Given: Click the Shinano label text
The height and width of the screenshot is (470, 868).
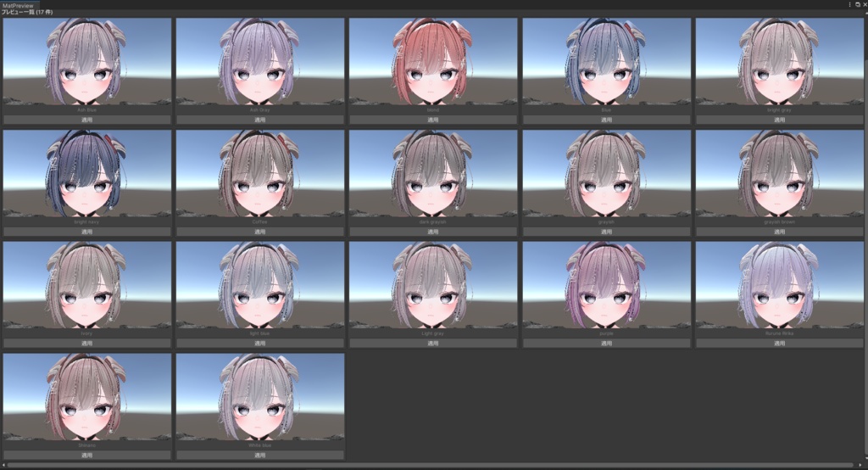Looking at the screenshot, I should click(x=87, y=445).
